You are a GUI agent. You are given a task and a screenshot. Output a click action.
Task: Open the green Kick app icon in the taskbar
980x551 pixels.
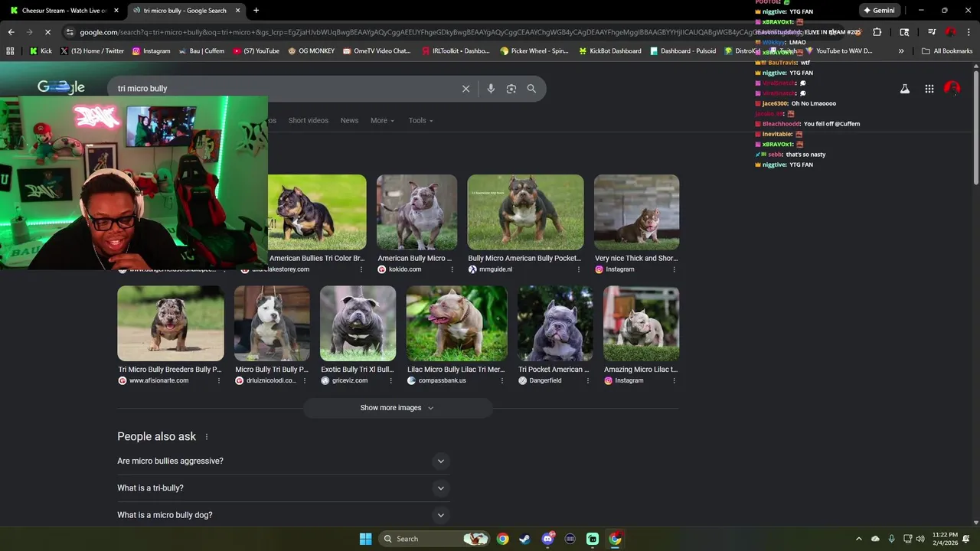593,539
